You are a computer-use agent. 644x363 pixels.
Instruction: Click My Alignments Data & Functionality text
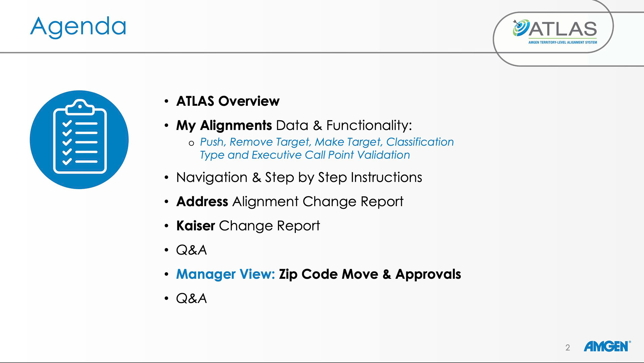[x=294, y=126]
